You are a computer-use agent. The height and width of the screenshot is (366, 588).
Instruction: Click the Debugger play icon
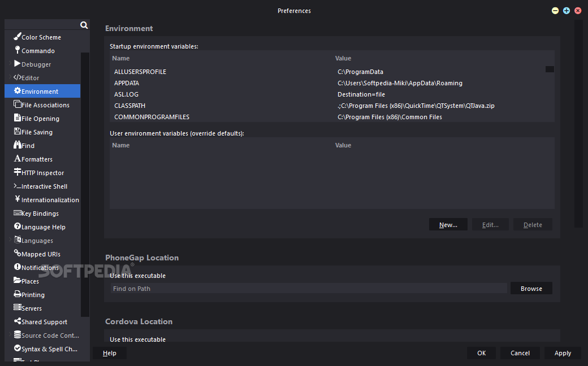click(18, 63)
